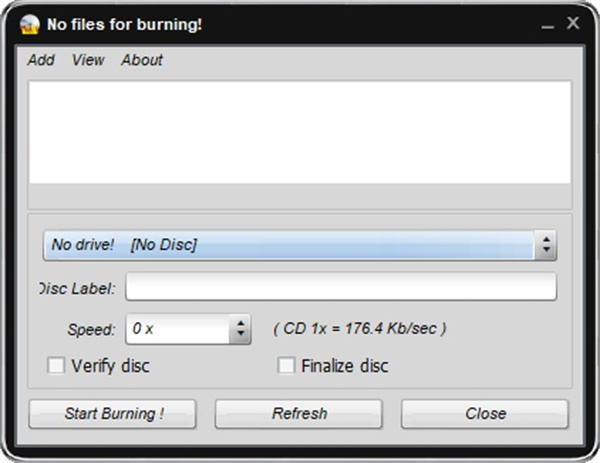Click the empty file list area

tap(300, 132)
